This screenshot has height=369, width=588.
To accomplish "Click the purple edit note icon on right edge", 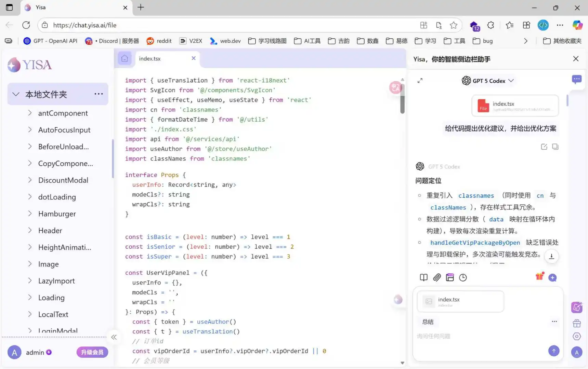I will 577,307.
